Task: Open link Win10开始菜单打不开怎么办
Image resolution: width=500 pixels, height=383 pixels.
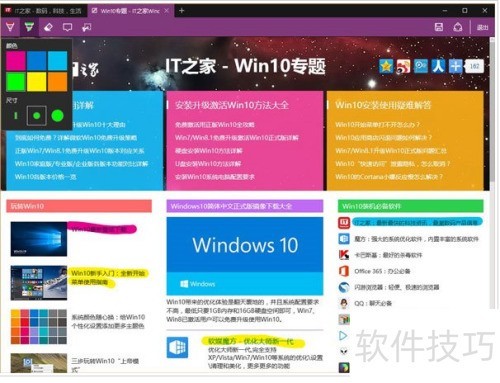Action: (377, 125)
